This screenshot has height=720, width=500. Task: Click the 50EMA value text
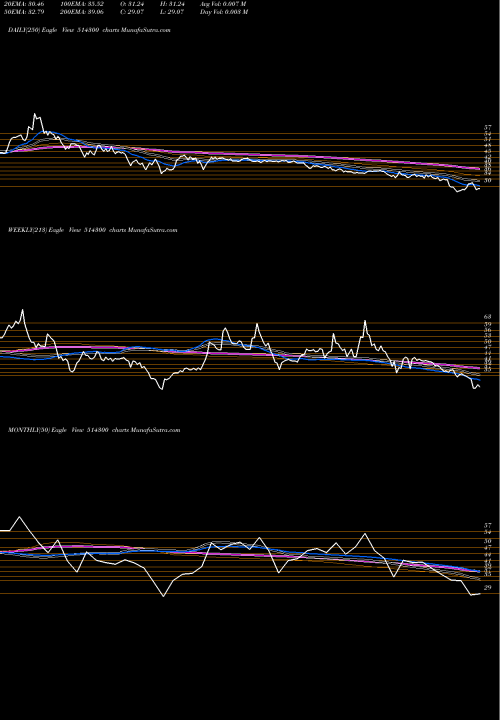(23, 12)
